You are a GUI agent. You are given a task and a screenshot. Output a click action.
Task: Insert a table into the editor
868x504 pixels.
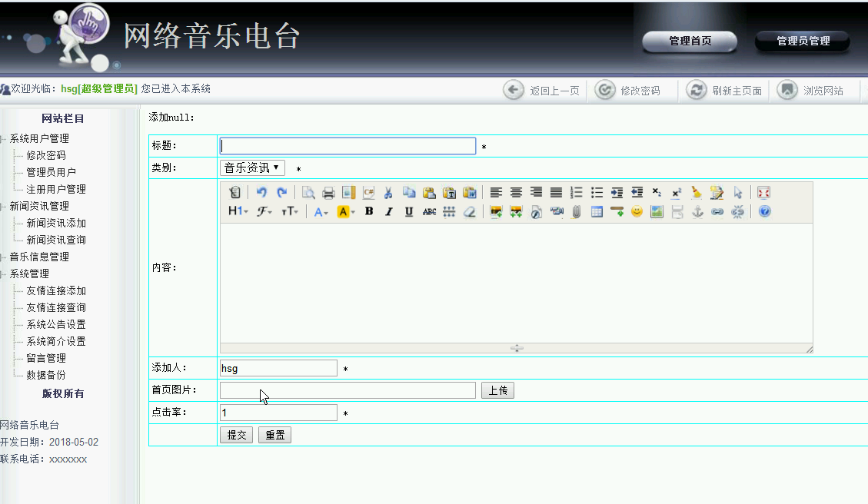(597, 211)
